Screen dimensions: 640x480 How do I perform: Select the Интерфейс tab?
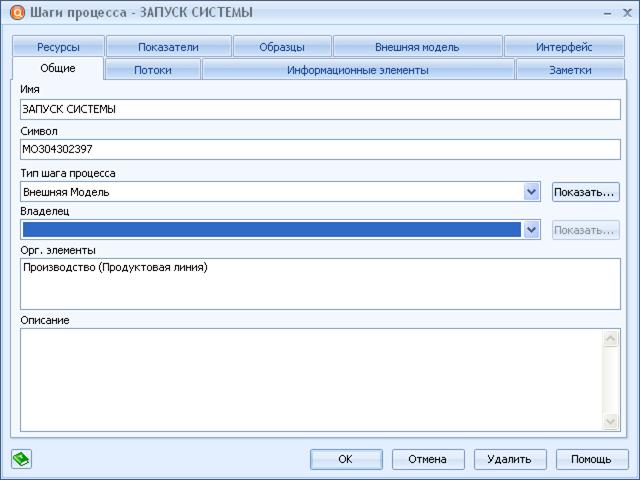[564, 47]
